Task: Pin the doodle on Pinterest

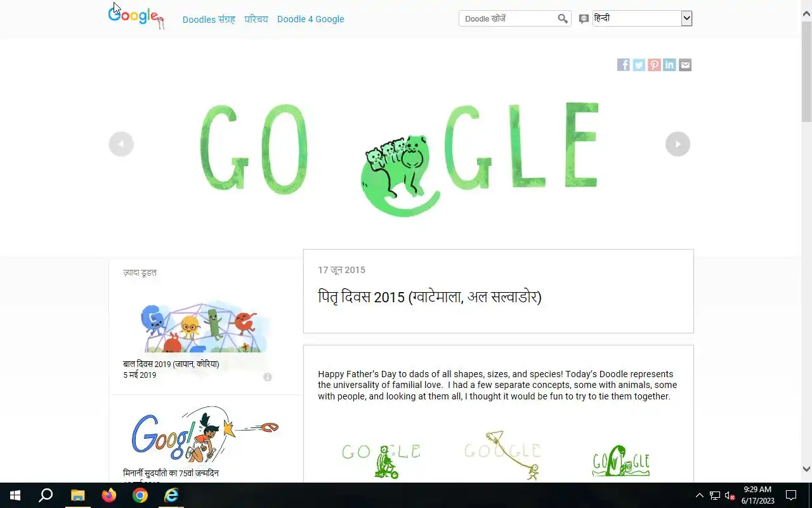Action: pos(654,65)
